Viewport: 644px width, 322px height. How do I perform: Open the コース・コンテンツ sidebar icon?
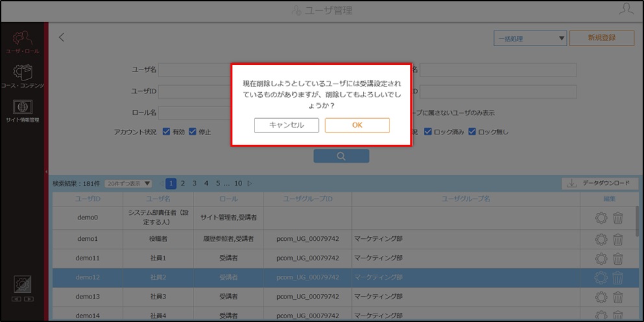coord(22,77)
